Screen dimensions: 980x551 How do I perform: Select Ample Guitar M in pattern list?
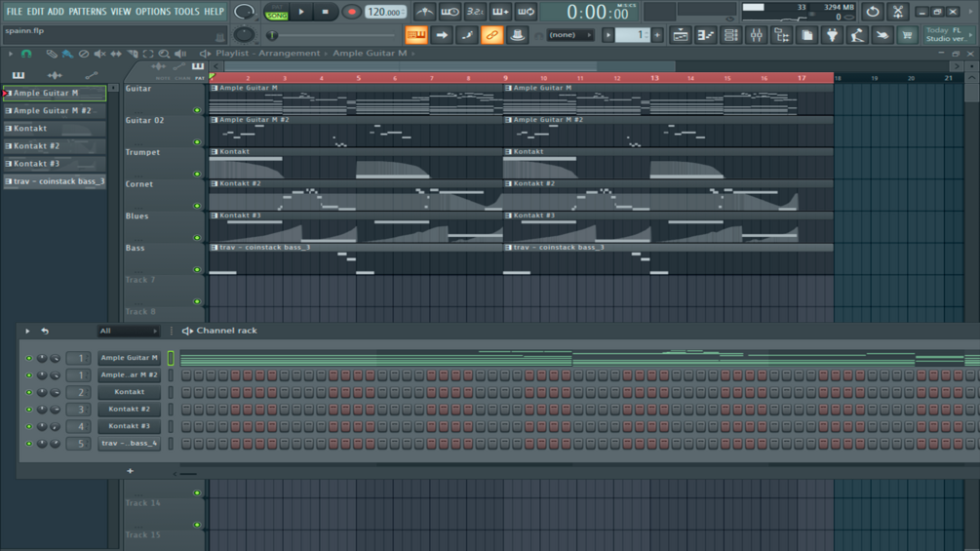coord(55,93)
